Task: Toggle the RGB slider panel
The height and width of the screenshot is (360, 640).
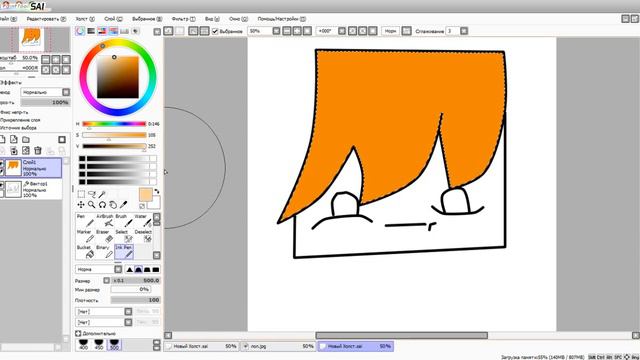Action: tap(91, 31)
